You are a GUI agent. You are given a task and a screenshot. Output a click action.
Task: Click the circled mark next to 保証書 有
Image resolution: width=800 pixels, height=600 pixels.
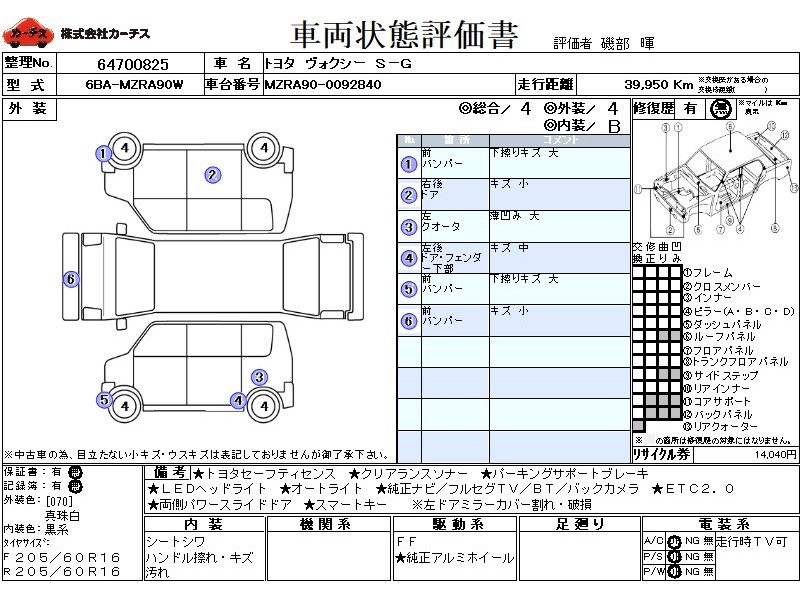coord(75,472)
